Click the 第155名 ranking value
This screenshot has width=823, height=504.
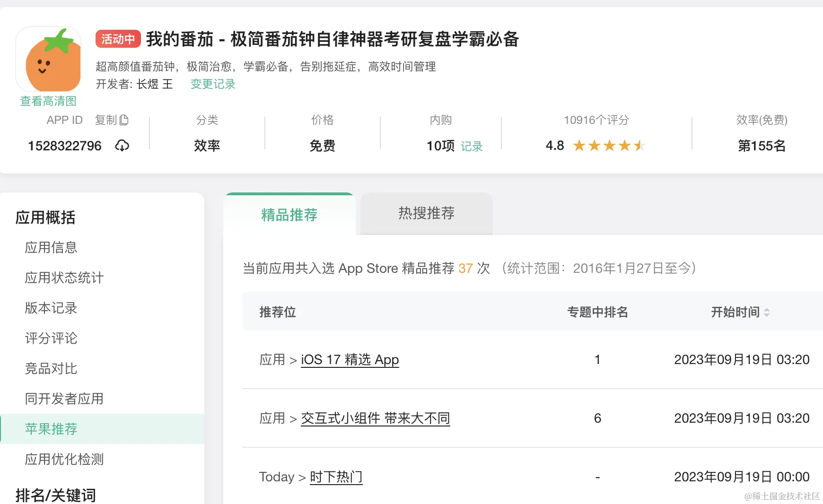[762, 146]
